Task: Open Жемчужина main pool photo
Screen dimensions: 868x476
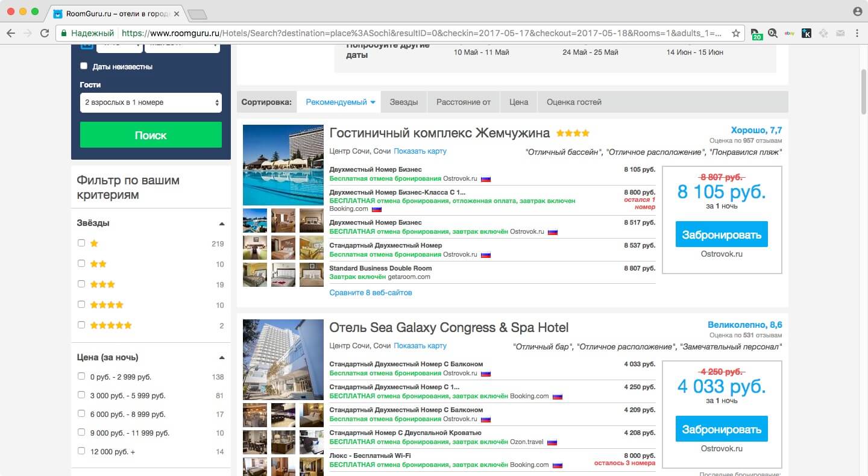Action: 283,165
